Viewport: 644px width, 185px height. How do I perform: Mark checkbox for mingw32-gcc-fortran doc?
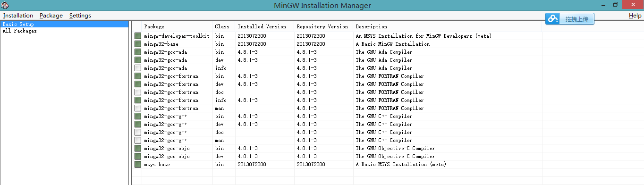[137, 92]
